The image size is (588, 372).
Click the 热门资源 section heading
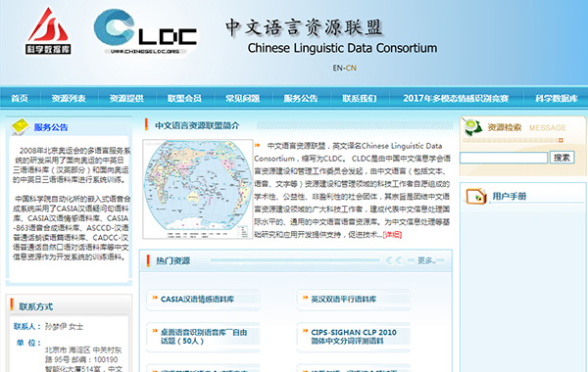173,260
